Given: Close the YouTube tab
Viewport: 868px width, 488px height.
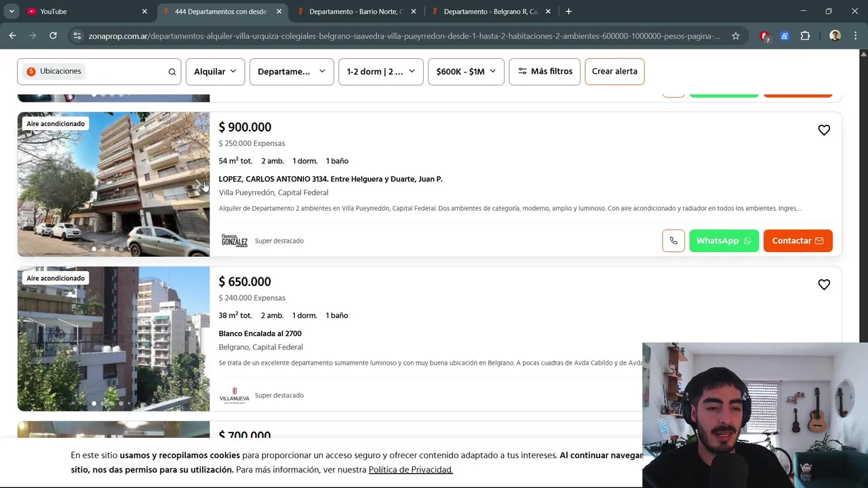Looking at the screenshot, I should [x=144, y=12].
